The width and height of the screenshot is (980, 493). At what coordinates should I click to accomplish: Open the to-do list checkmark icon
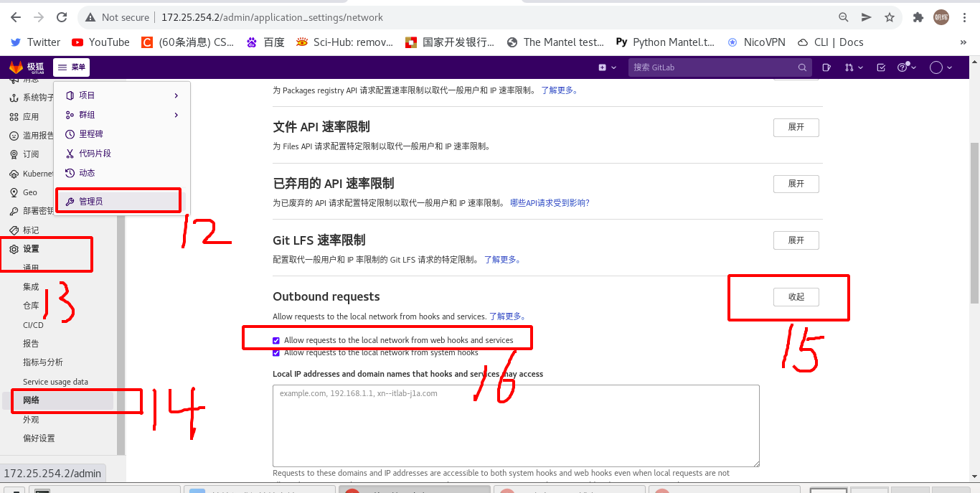click(881, 67)
